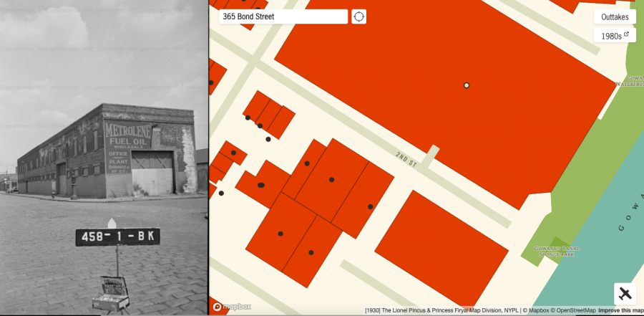The height and width of the screenshot is (316, 644).
Task: Click the Gowanus Canal Sponge Park label
Action: [557, 252]
